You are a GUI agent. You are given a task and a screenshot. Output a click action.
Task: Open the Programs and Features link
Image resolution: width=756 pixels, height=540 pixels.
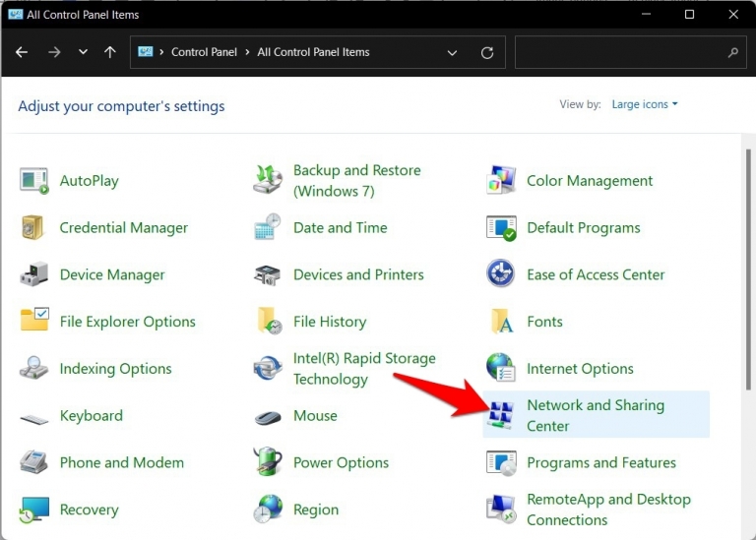(x=601, y=462)
